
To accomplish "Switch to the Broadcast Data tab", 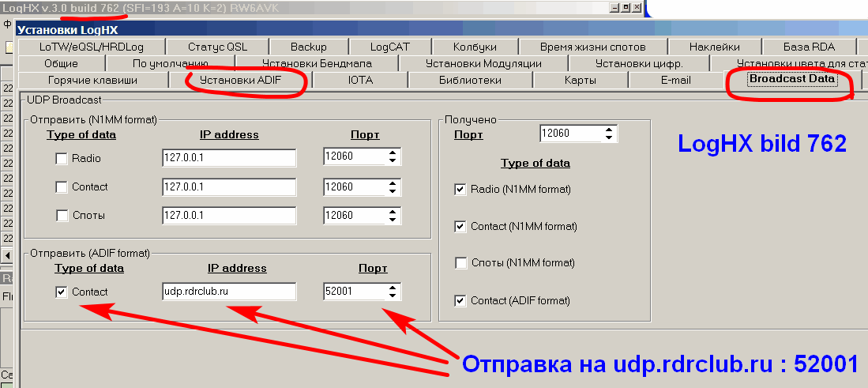I will (x=791, y=79).
